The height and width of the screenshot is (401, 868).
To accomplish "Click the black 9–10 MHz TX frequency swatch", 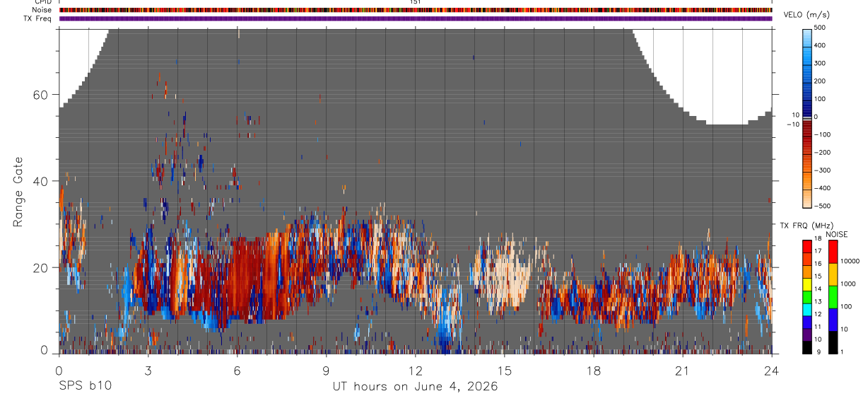I will [x=807, y=347].
